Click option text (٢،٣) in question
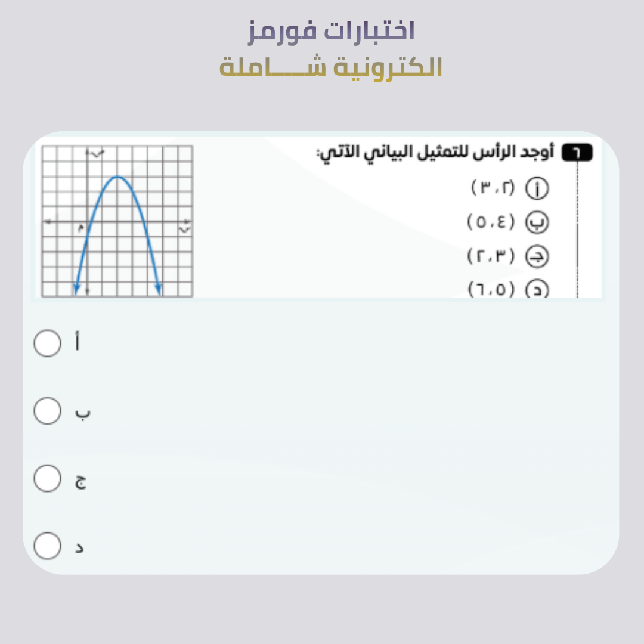The image size is (644, 644). click(492, 257)
